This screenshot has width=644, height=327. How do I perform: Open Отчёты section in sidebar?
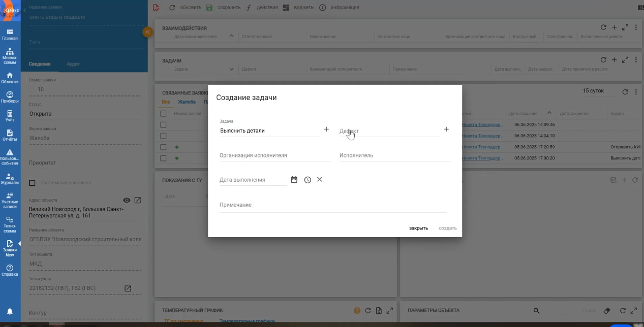click(10, 135)
